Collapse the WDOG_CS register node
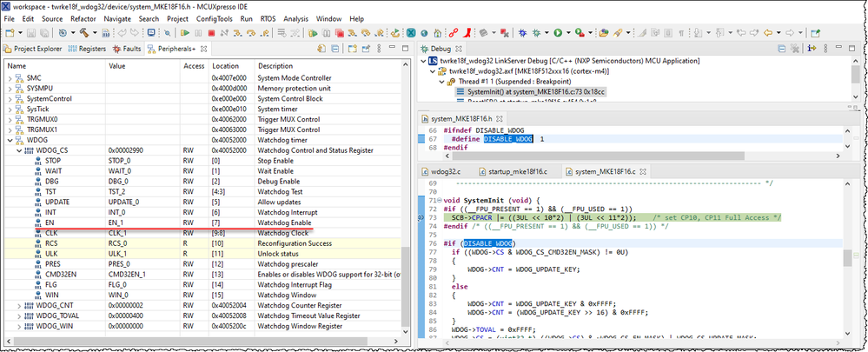The height and width of the screenshot is (352, 868). click(20, 149)
